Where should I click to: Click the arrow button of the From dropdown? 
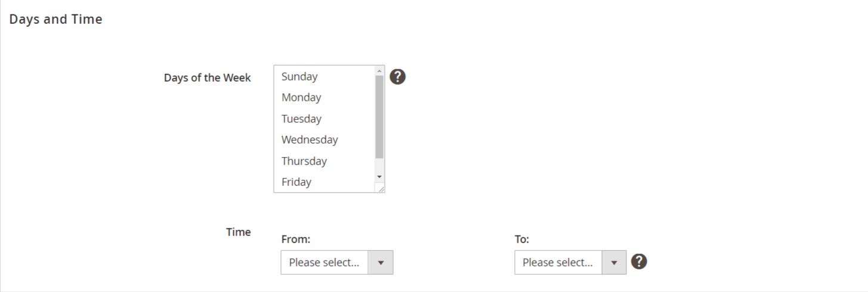coord(381,262)
